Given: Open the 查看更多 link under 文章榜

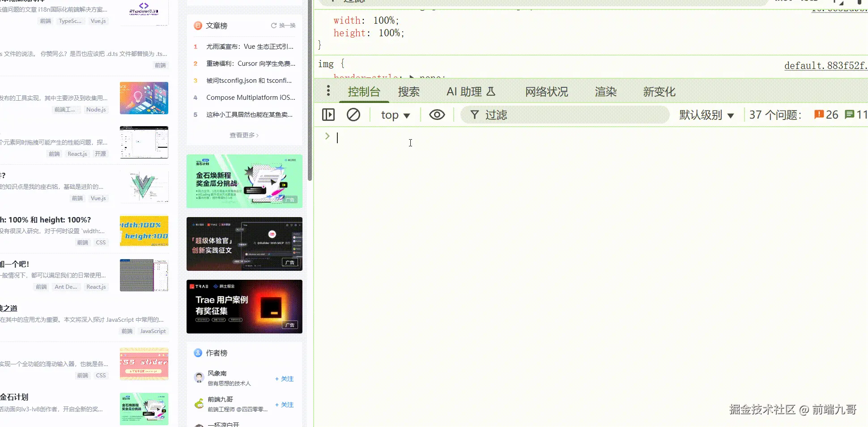Looking at the screenshot, I should [x=243, y=135].
